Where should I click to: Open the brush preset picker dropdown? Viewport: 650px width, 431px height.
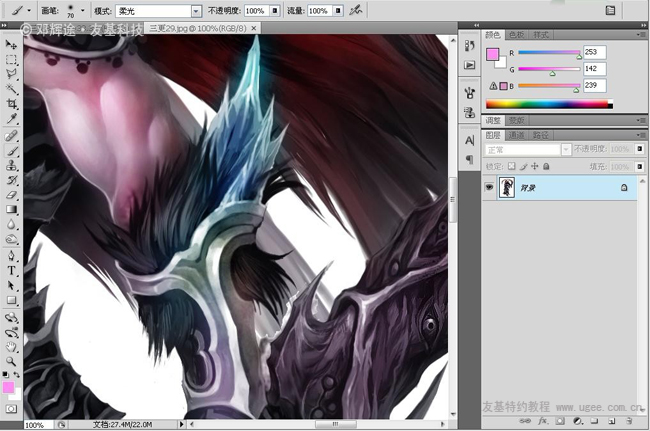82,10
